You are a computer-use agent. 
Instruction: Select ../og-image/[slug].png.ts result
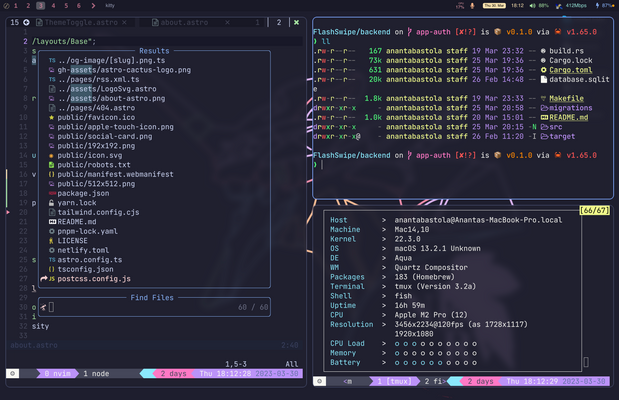(111, 60)
